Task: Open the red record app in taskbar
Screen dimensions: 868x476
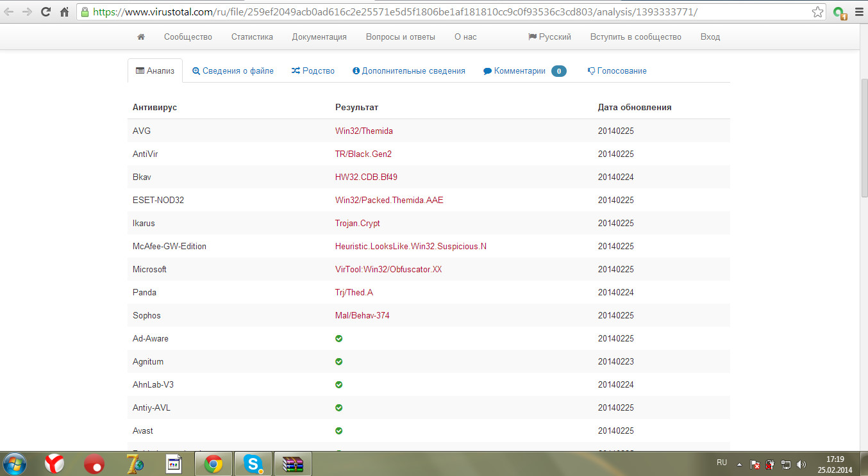Action: [94, 463]
